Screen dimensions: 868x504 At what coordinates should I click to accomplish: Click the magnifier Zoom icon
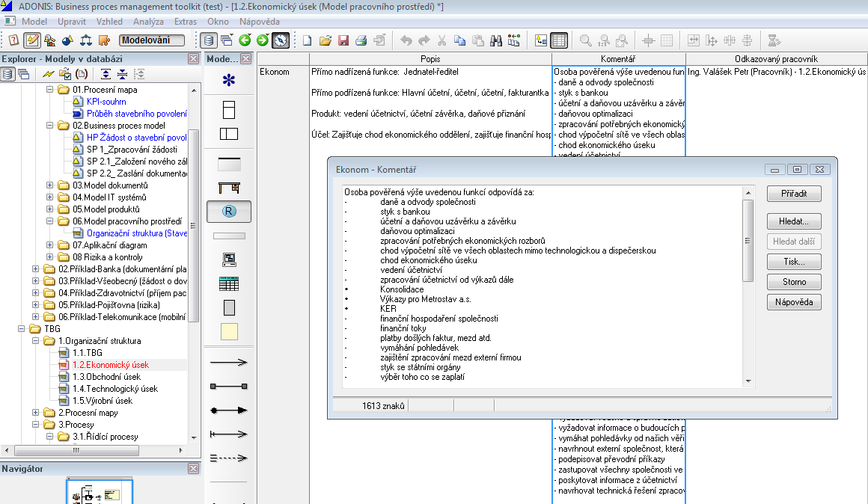[586, 40]
